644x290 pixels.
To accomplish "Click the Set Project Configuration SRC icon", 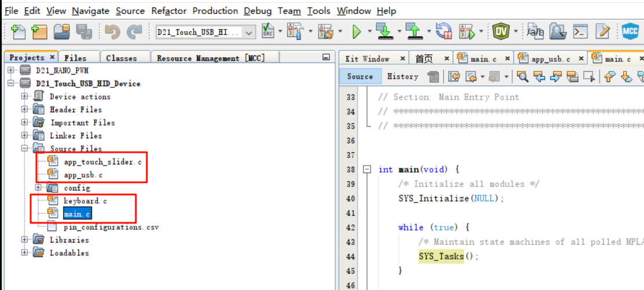I will click(268, 31).
